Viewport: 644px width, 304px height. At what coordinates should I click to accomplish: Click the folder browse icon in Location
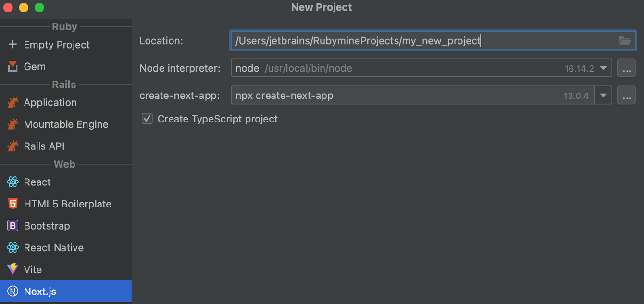[624, 41]
